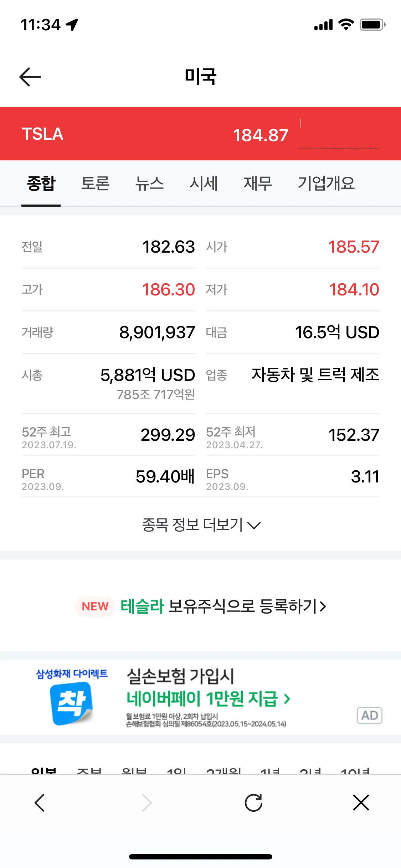Tap 테슬라 보유주식으로 등록하기 link

click(x=223, y=606)
